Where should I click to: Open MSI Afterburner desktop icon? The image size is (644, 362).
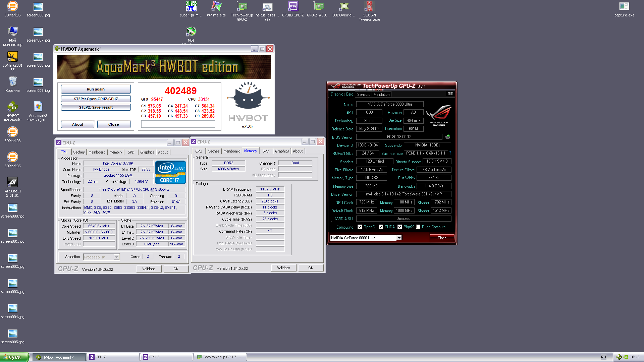coord(191,35)
